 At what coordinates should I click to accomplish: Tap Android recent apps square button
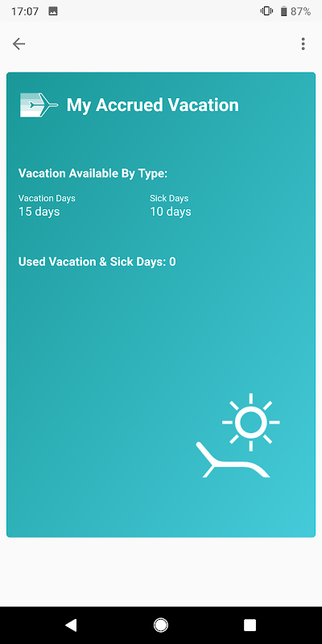[250, 625]
